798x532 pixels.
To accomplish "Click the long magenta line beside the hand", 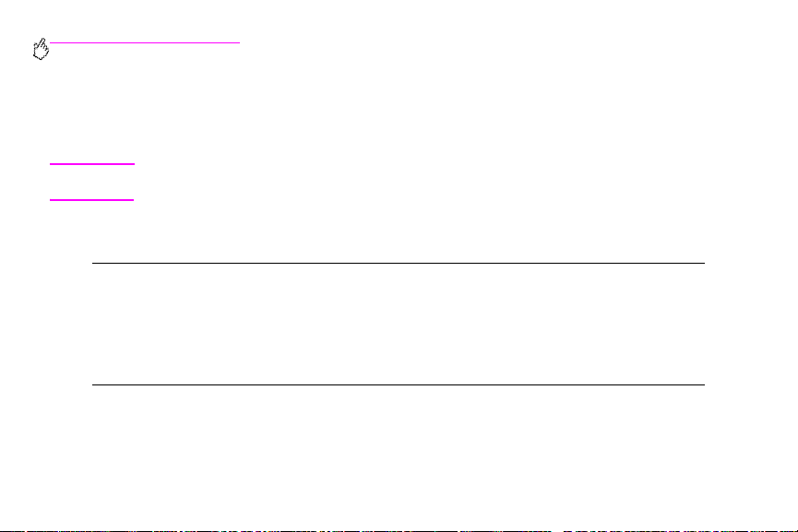I will 145,42.
